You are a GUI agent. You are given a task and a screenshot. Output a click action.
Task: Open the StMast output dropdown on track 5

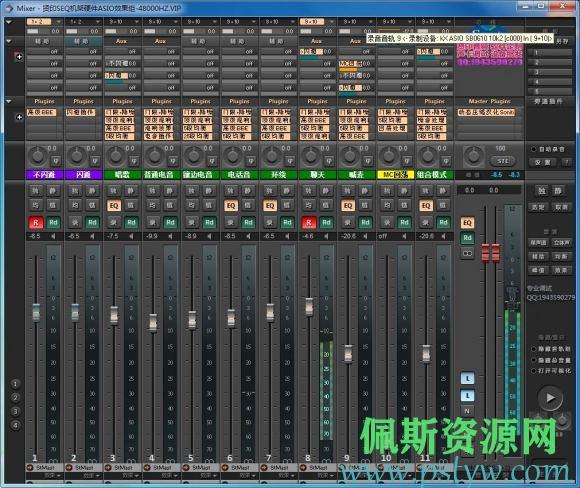pyautogui.click(x=200, y=468)
